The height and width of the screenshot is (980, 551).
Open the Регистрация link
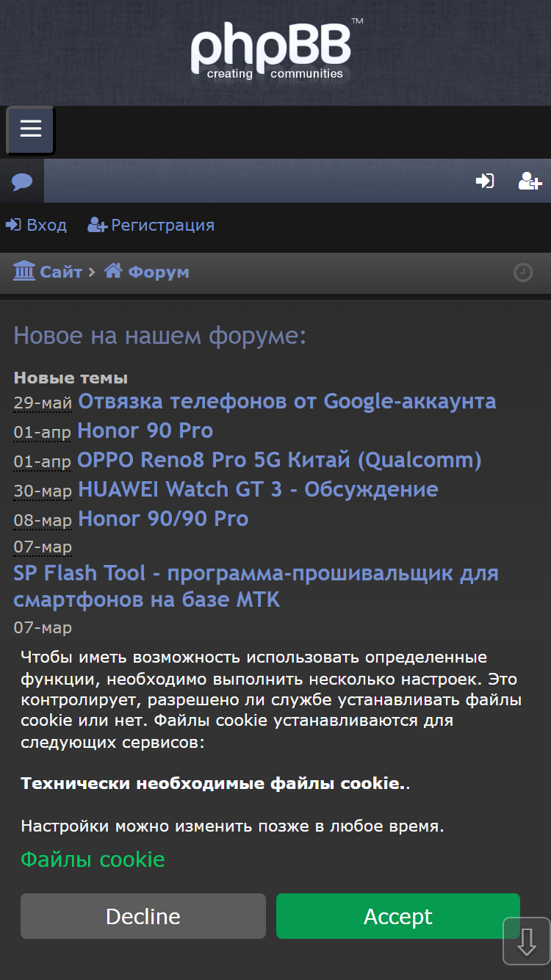(x=151, y=225)
